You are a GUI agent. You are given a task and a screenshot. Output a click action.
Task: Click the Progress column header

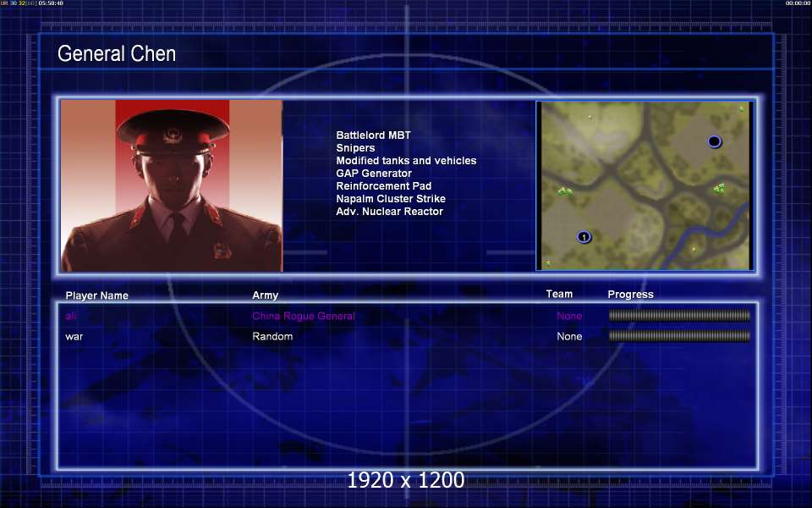[630, 295]
